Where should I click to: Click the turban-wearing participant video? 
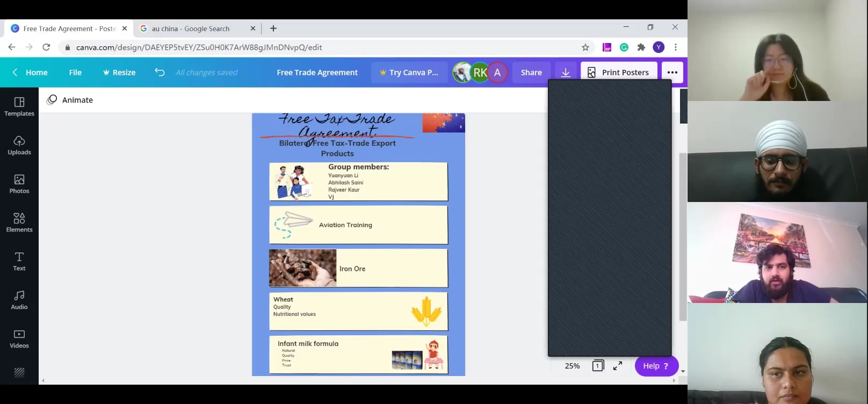[777, 151]
